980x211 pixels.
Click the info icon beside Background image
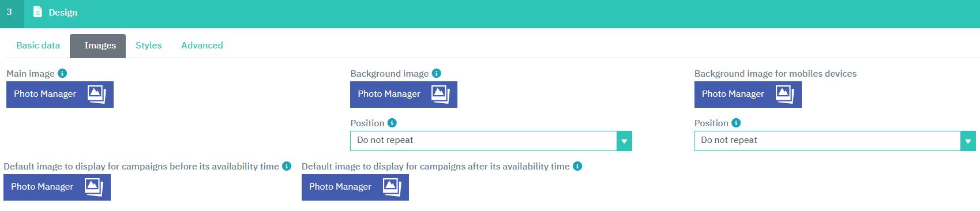point(437,73)
